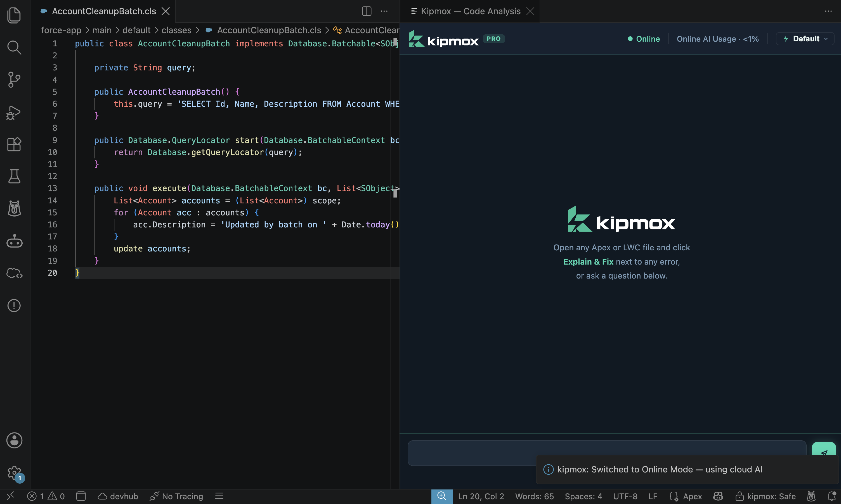Expand the default breadcrumb segment
Screen dimensions: 841x504
tap(136, 30)
